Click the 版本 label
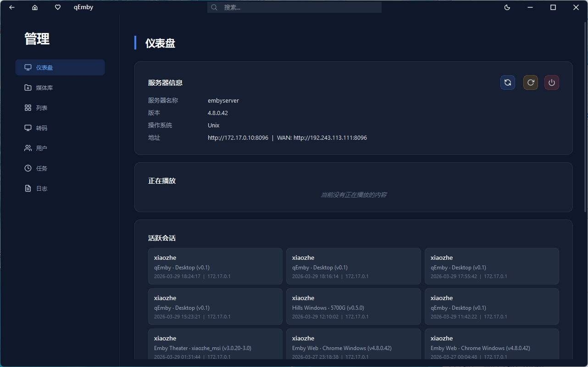Image resolution: width=588 pixels, height=367 pixels. click(154, 113)
